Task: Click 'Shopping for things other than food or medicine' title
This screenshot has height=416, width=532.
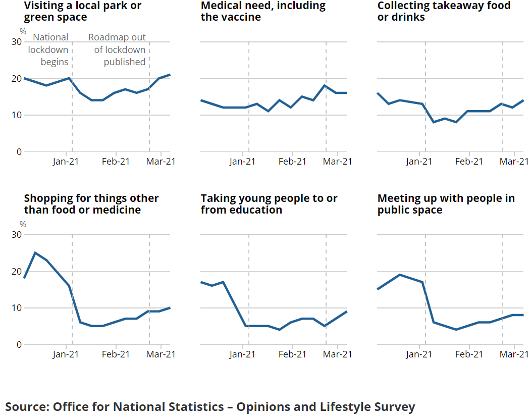Action: click(x=91, y=204)
